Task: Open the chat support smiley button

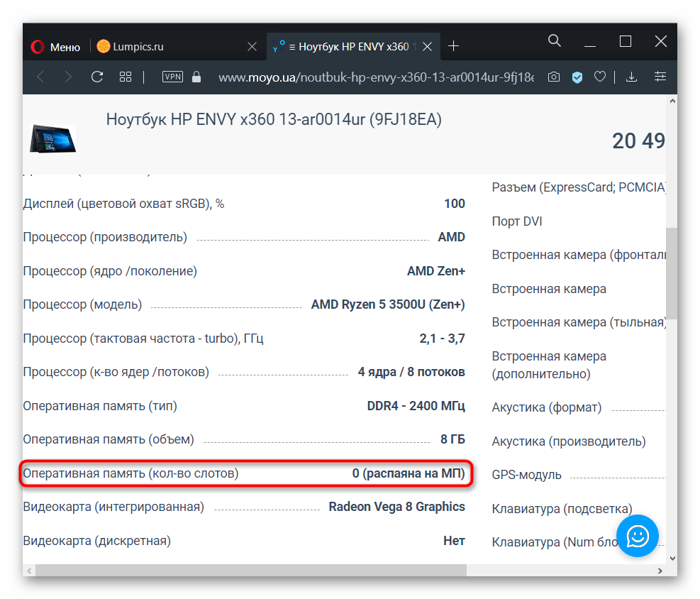Action: [x=638, y=536]
